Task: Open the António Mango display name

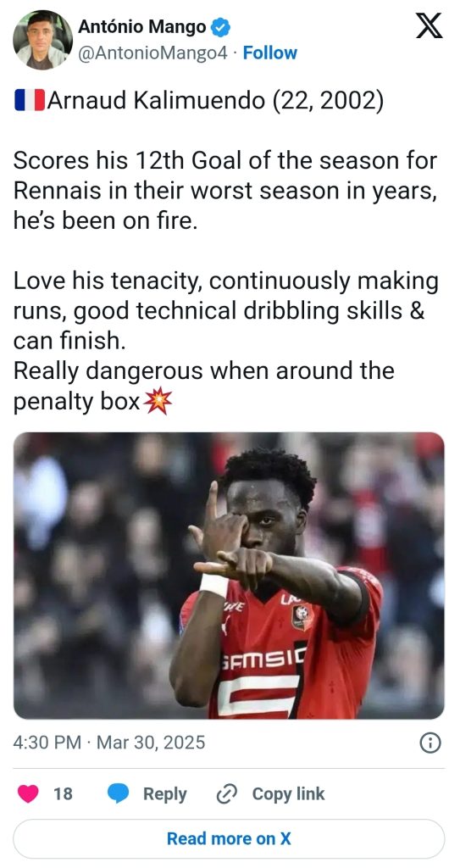Action: (142, 26)
